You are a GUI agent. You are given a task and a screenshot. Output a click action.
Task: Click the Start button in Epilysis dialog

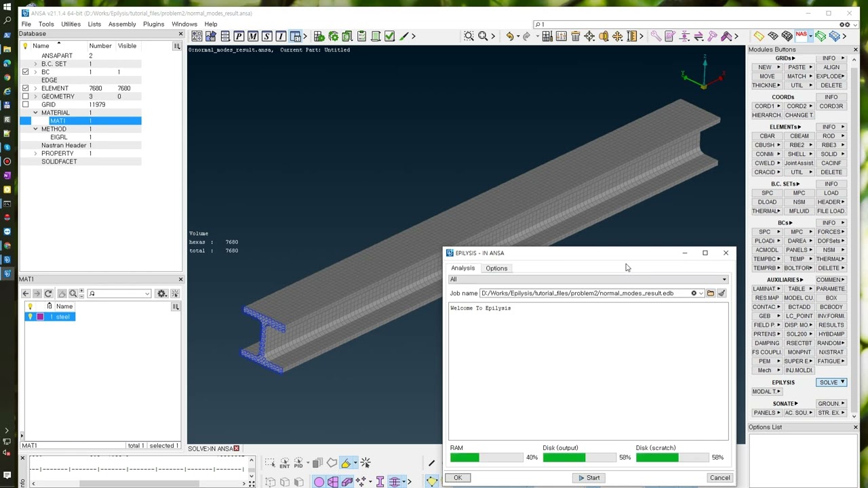(x=589, y=478)
